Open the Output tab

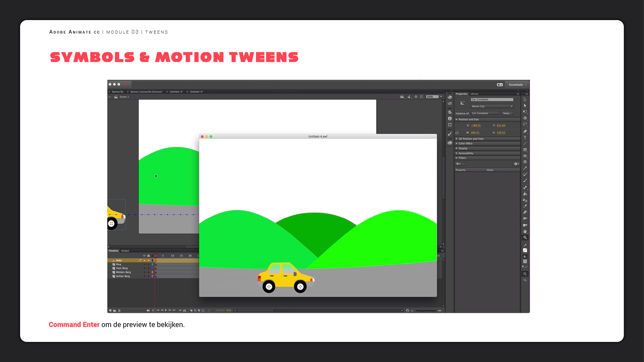(x=125, y=251)
